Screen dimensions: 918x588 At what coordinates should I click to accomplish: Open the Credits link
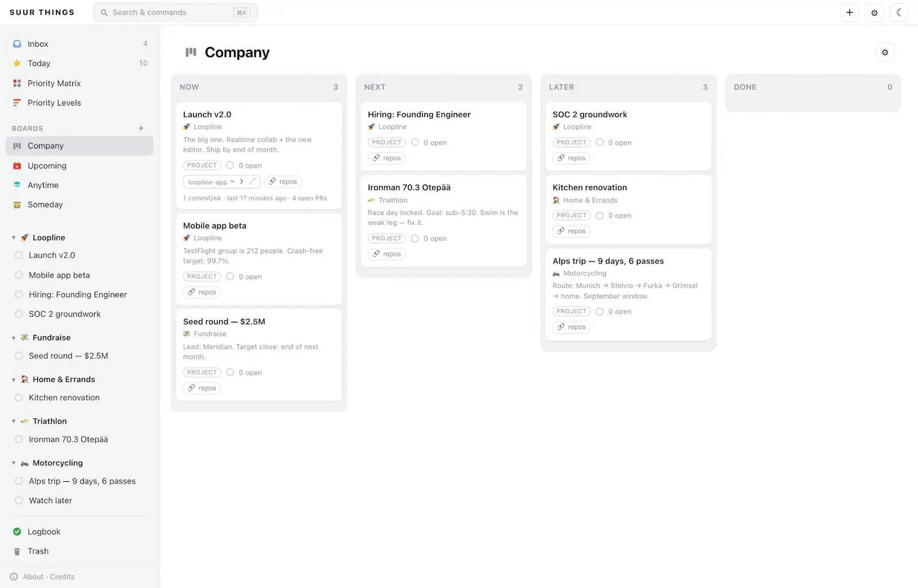click(x=62, y=577)
